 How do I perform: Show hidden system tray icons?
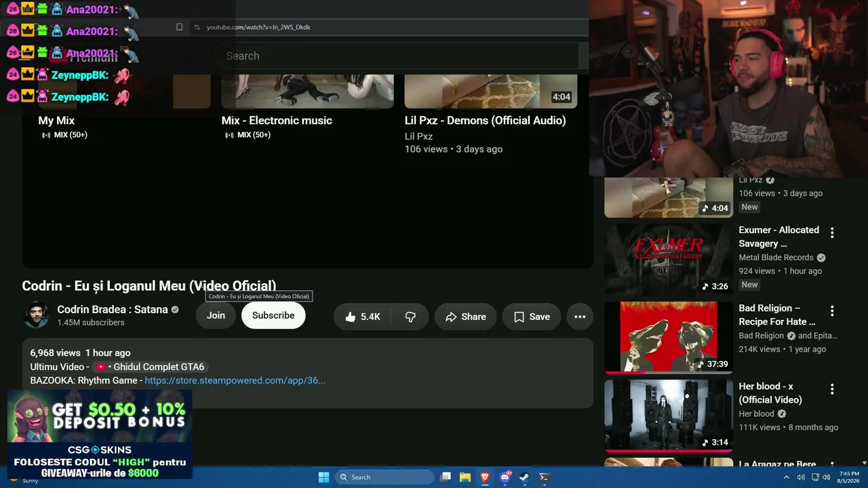point(787,477)
